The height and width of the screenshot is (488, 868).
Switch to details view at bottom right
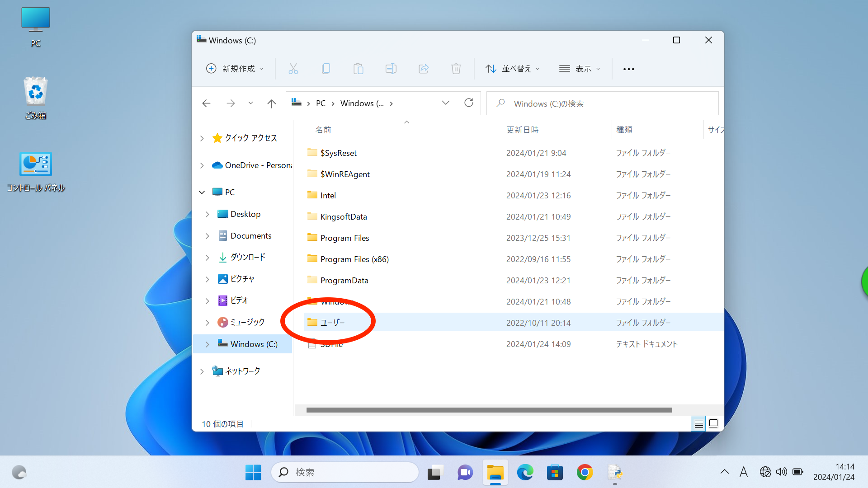698,423
